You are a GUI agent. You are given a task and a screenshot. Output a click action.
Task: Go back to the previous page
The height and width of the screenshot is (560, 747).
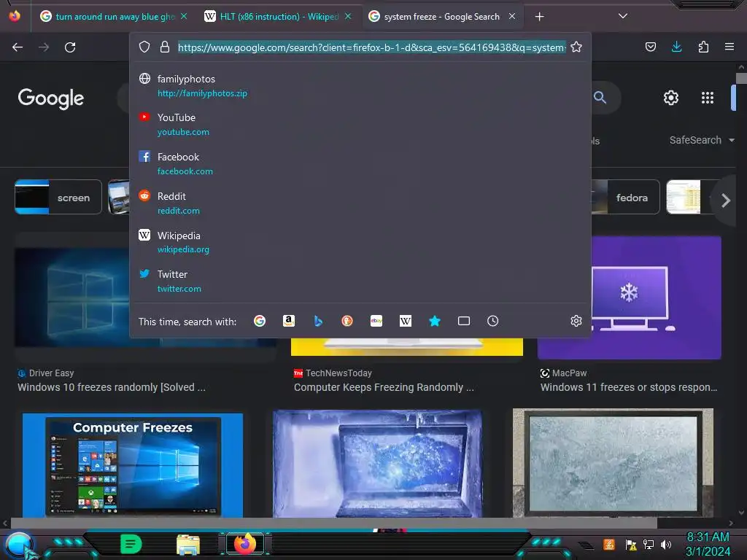(18, 47)
